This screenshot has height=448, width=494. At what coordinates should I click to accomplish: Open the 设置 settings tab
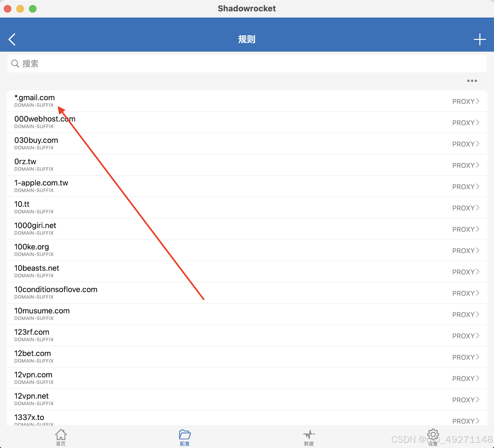tap(433, 437)
